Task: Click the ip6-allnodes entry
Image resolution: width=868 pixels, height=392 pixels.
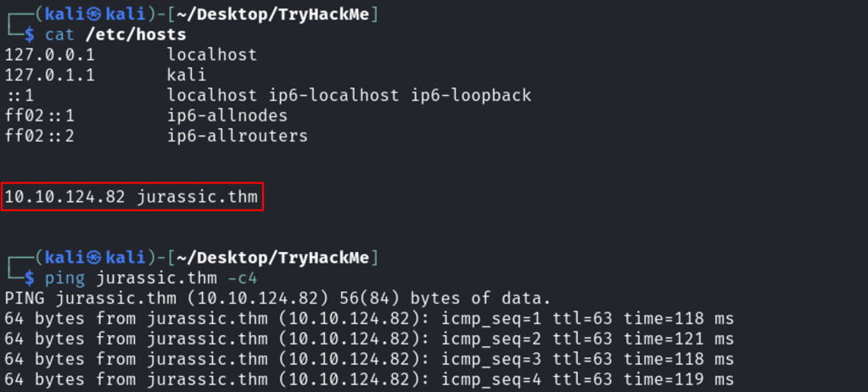Action: tap(227, 115)
